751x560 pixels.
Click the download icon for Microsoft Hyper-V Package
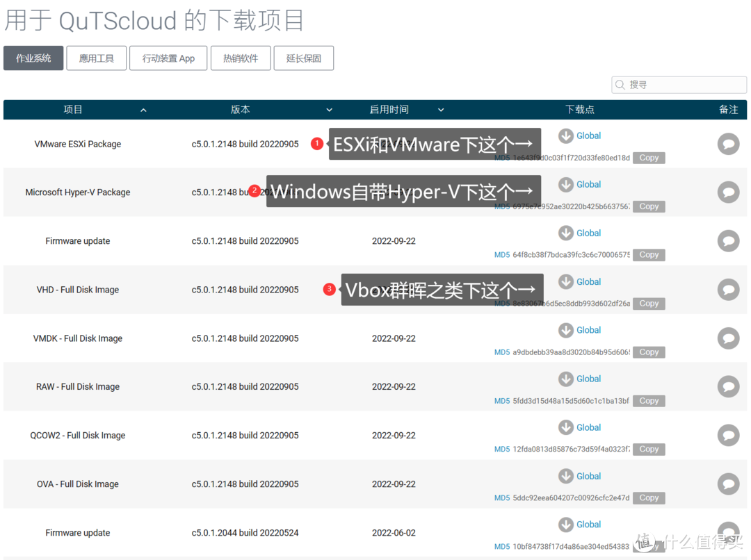pos(565,185)
